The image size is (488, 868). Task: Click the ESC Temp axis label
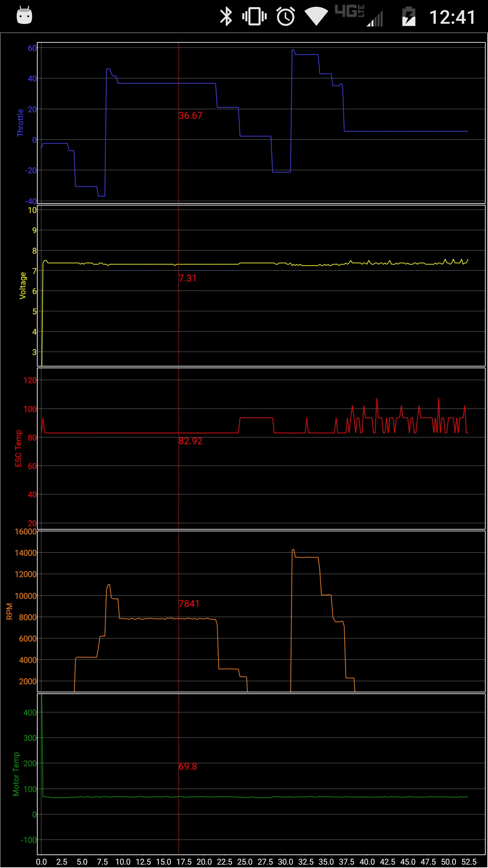click(x=18, y=448)
